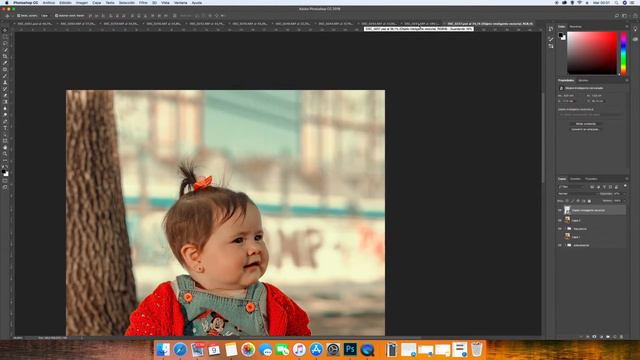Hide the selected smart object layer
This screenshot has width=640, height=360.
[560, 210]
